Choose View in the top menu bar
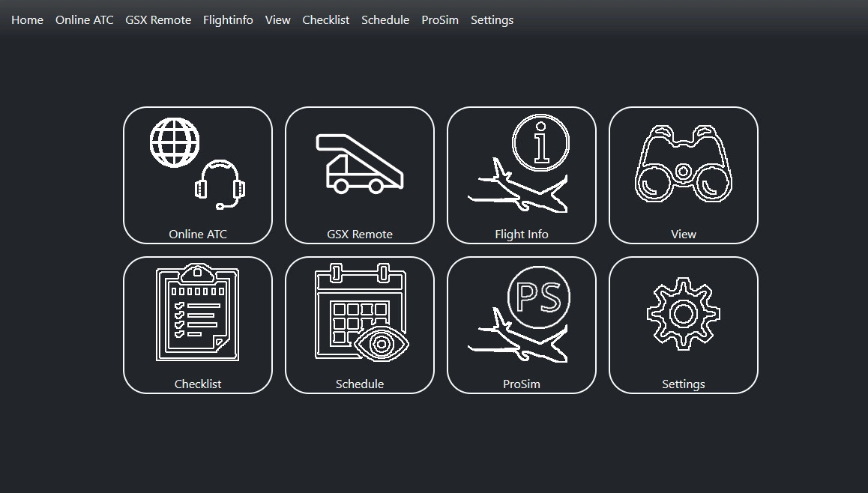The image size is (868, 493). pos(278,20)
